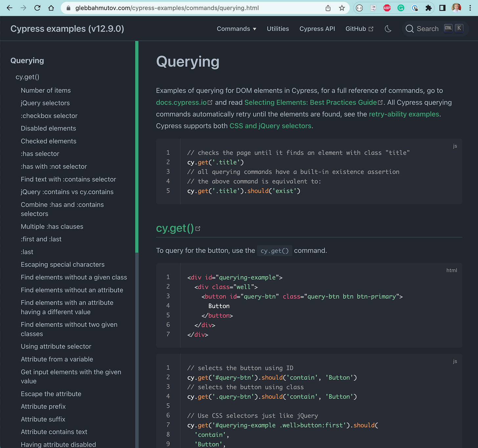The height and width of the screenshot is (448, 478).
Task: Open the Chrome profile avatar
Action: tap(456, 8)
